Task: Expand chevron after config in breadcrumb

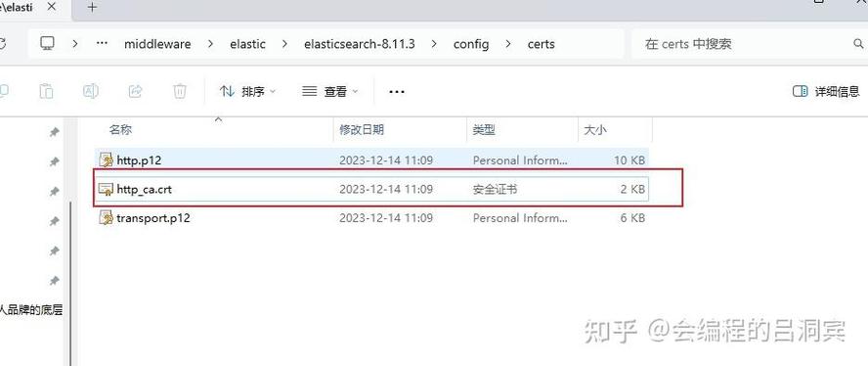Action: click(508, 44)
